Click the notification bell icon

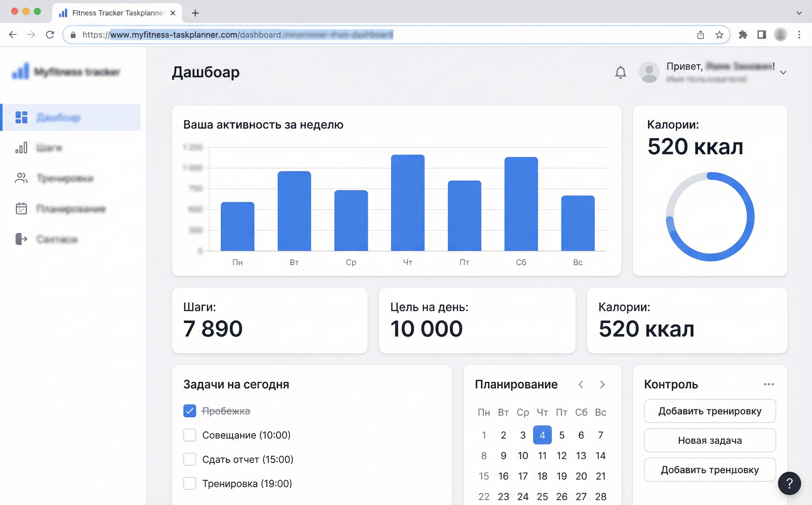point(620,72)
